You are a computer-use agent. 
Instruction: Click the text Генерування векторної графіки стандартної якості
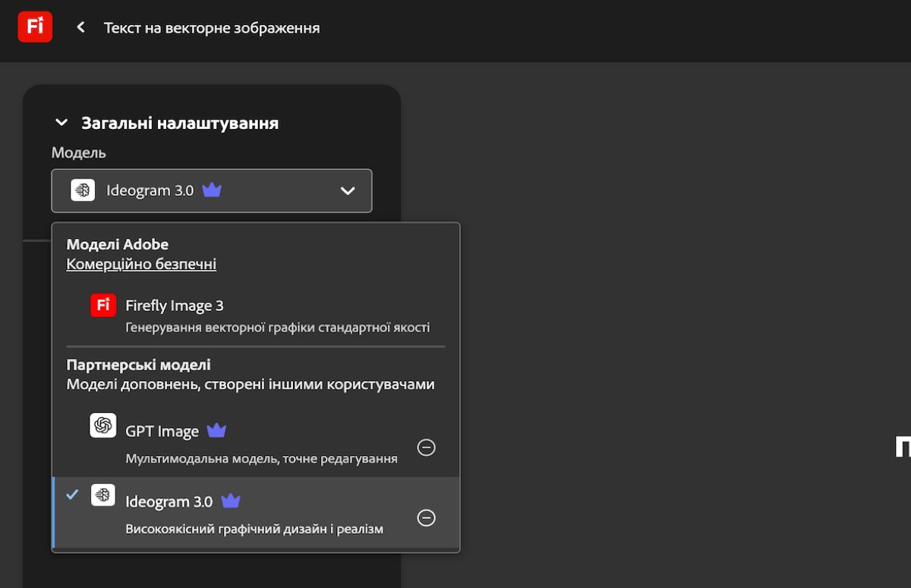pos(278,328)
